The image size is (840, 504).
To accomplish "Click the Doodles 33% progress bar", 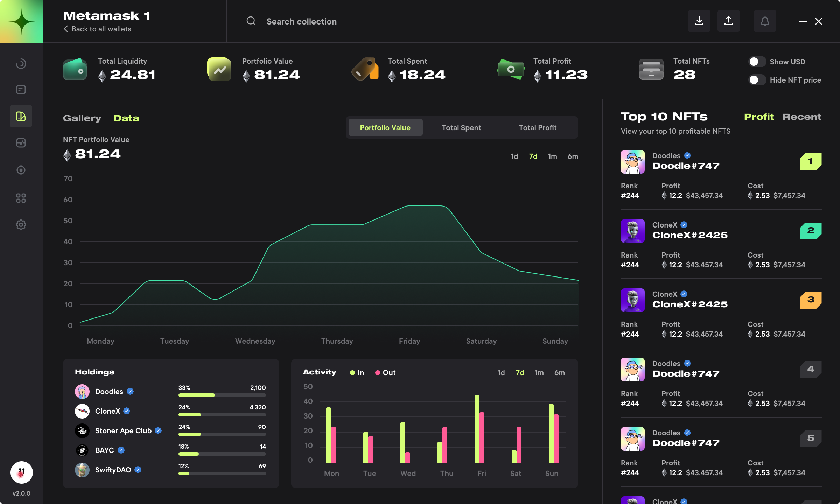I will pos(222,395).
